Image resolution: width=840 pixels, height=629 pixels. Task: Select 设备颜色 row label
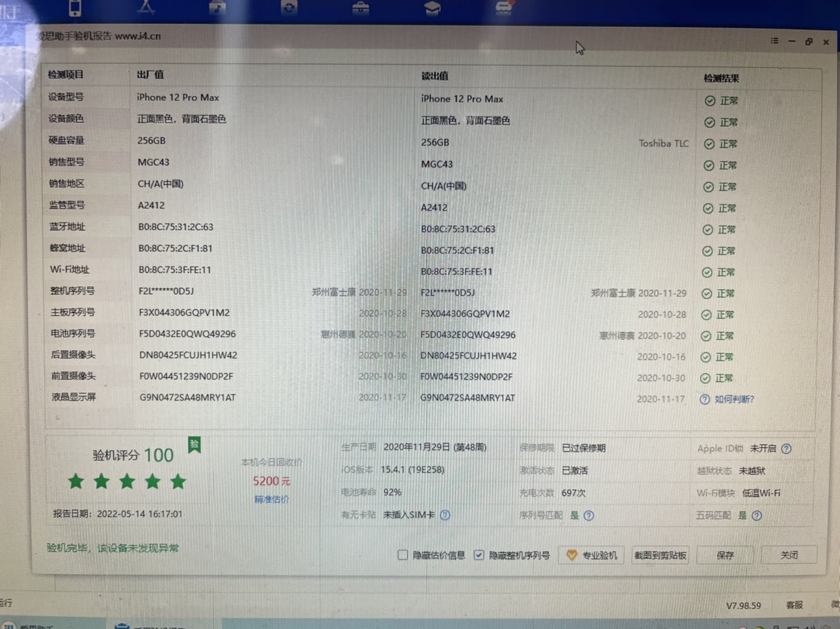coord(66,118)
